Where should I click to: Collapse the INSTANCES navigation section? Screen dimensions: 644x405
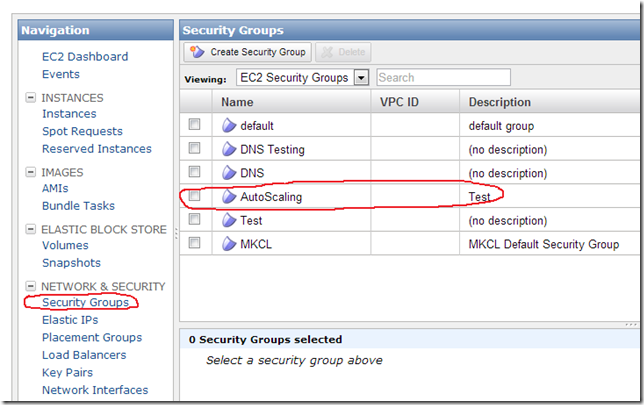point(30,97)
